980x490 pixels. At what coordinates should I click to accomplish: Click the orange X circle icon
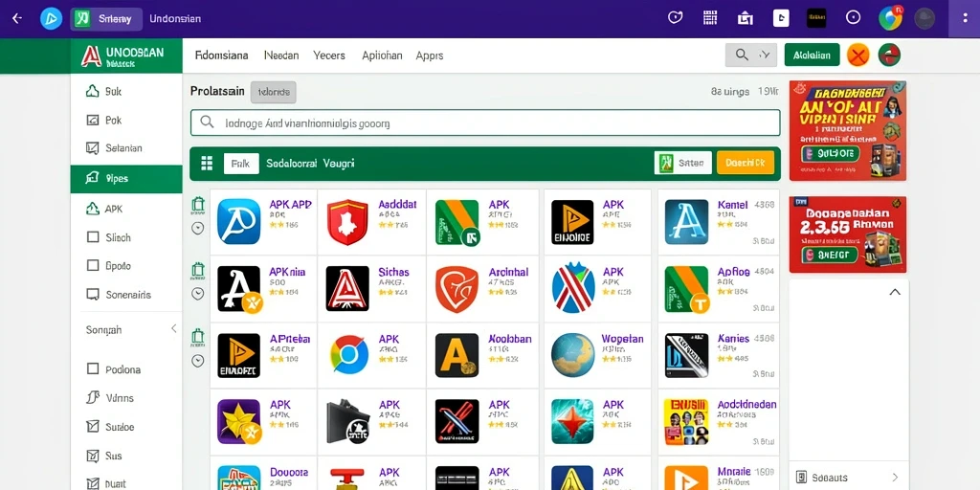(x=858, y=56)
